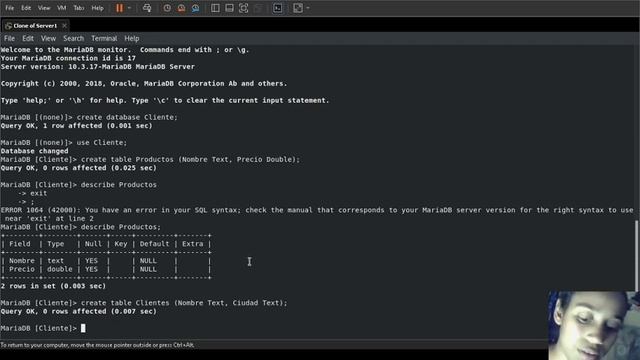Open the VM menu
The width and height of the screenshot is (640, 360).
tap(62, 8)
